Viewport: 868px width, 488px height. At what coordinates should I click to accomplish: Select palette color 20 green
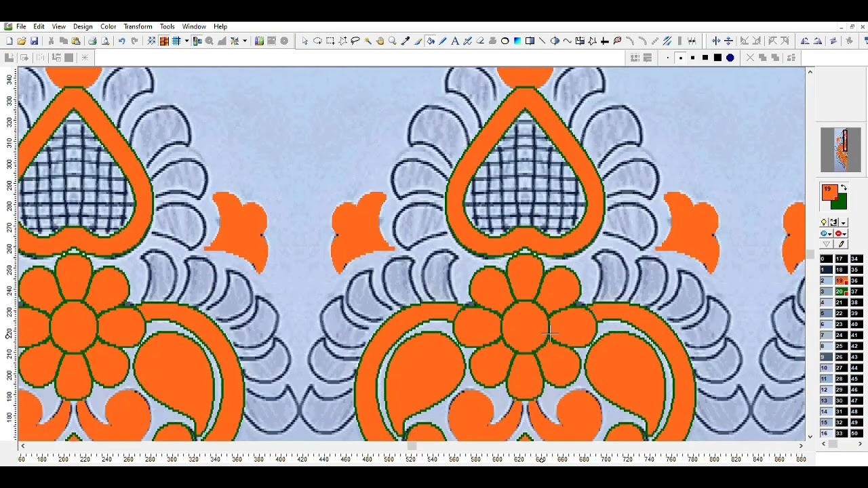tap(841, 291)
